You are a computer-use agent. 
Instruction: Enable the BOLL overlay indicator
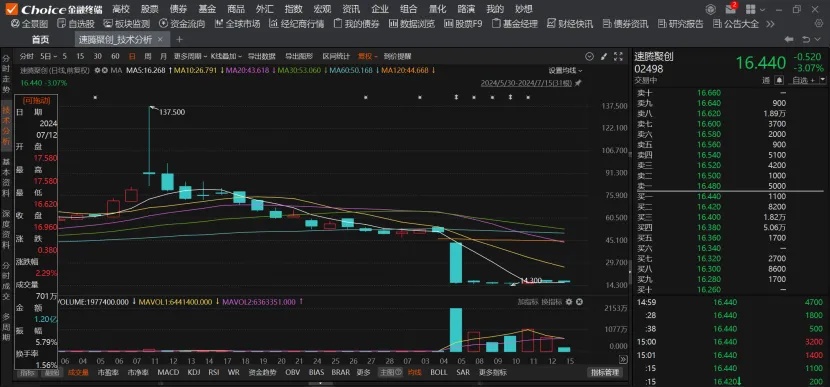click(438, 372)
